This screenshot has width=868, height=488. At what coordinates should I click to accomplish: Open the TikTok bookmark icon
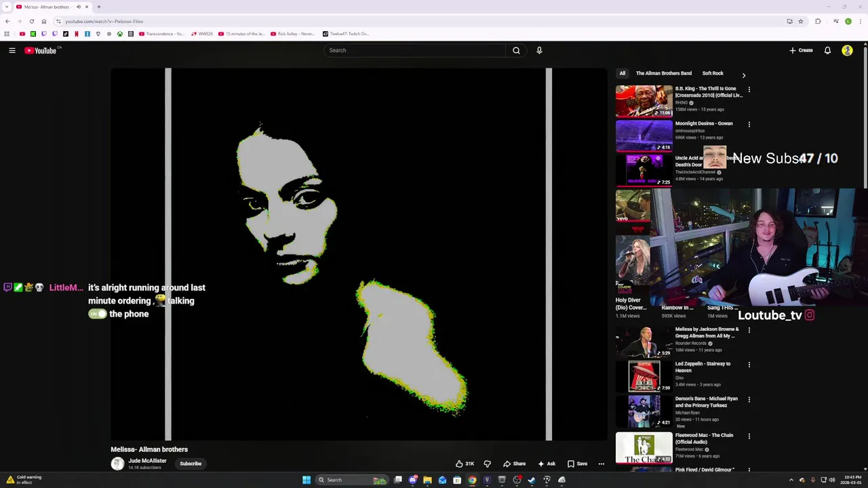click(65, 34)
